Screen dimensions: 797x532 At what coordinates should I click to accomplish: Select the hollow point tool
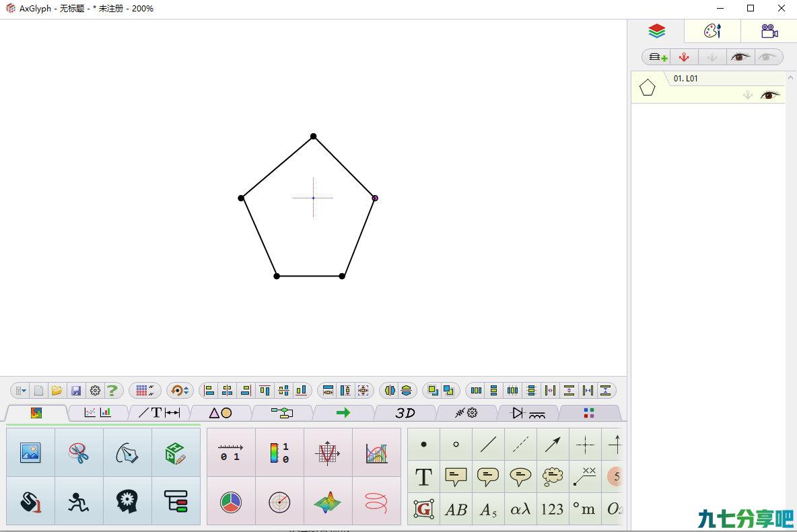click(x=456, y=444)
